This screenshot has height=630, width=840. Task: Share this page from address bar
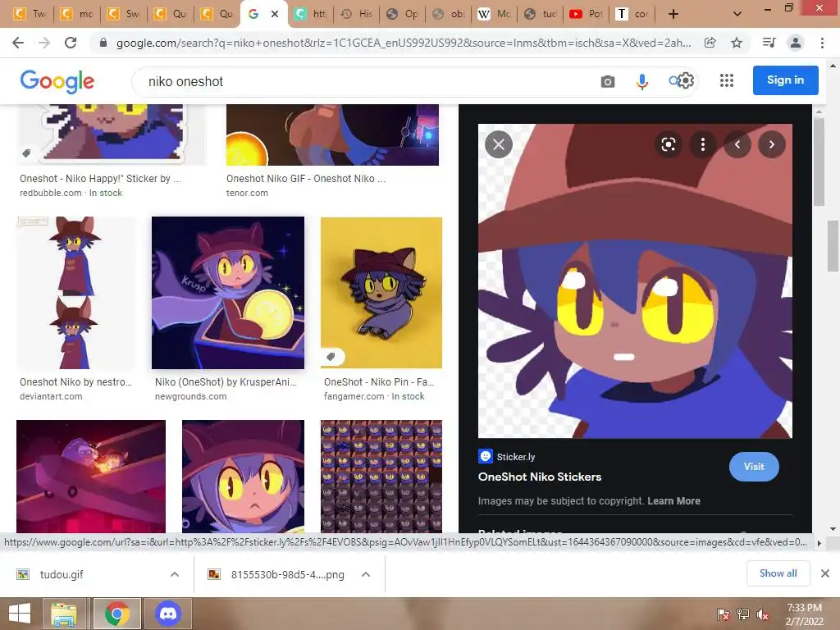[710, 43]
